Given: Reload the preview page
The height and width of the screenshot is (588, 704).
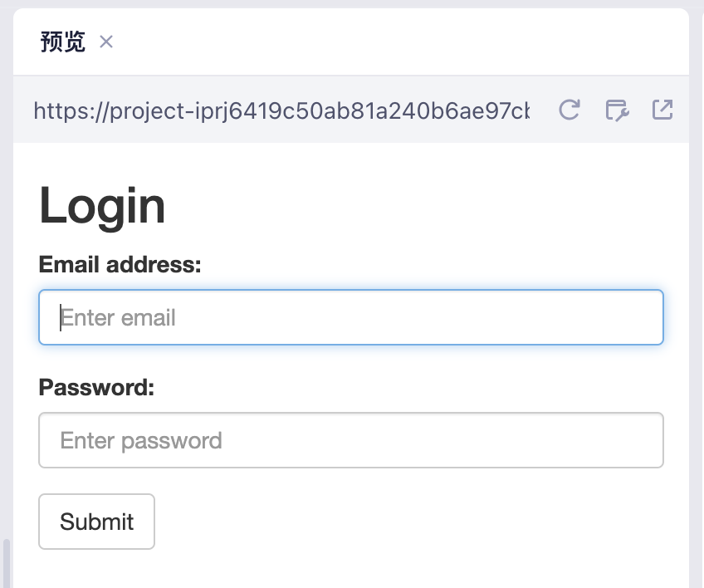Looking at the screenshot, I should 570,110.
